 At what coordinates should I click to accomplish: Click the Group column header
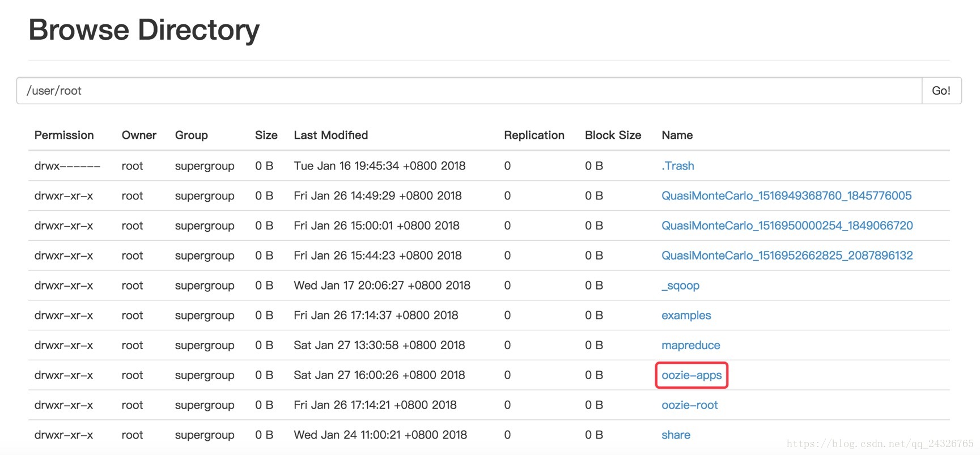tap(192, 135)
